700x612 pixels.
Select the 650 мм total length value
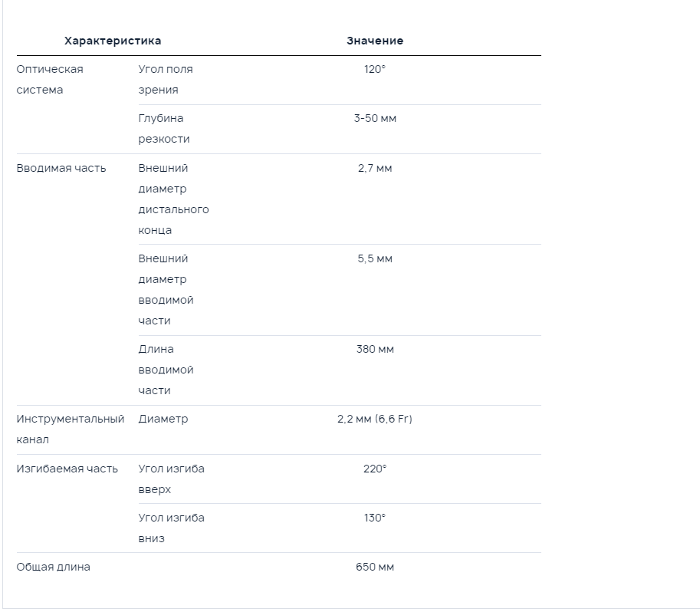point(375,567)
